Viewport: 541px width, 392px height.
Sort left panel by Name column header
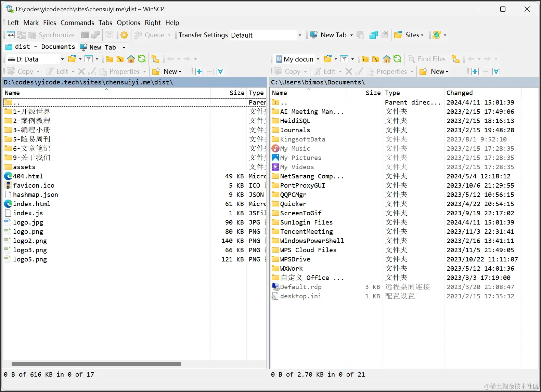[106, 93]
